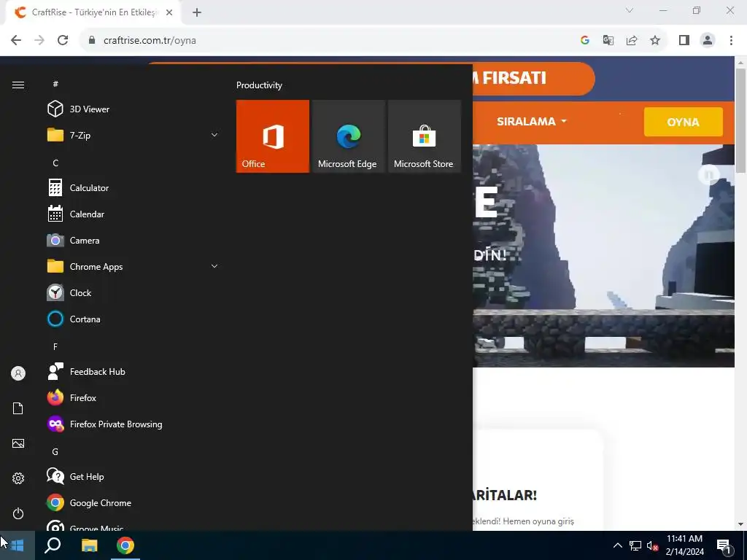
Task: Open the Chrome three-dot menu
Action: click(x=731, y=41)
